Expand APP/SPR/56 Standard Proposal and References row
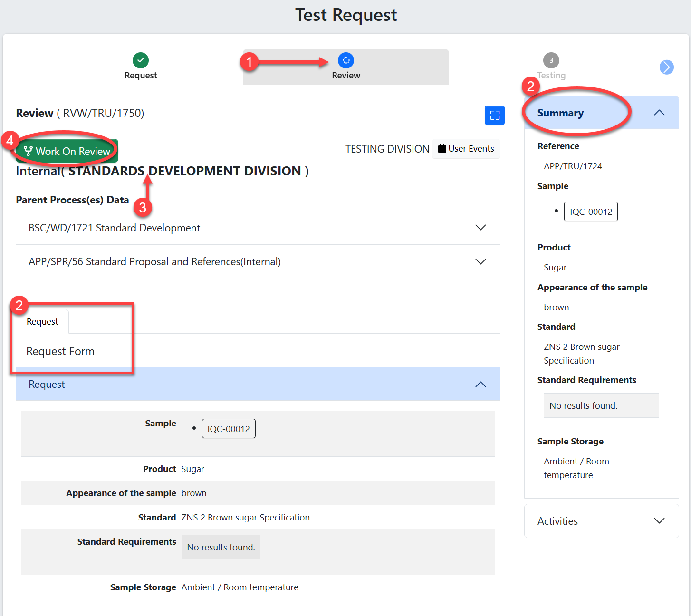 pos(480,262)
